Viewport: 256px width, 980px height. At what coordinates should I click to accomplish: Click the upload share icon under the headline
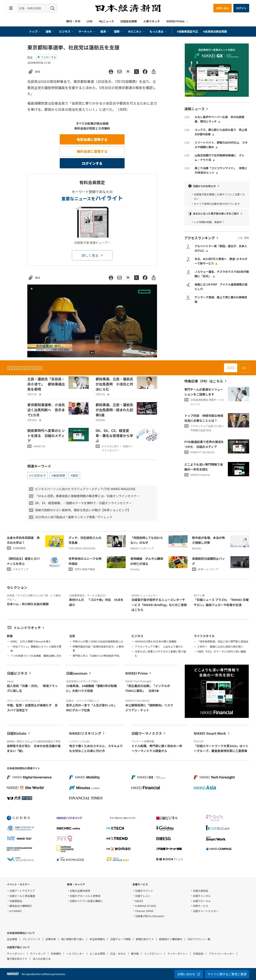154,72
